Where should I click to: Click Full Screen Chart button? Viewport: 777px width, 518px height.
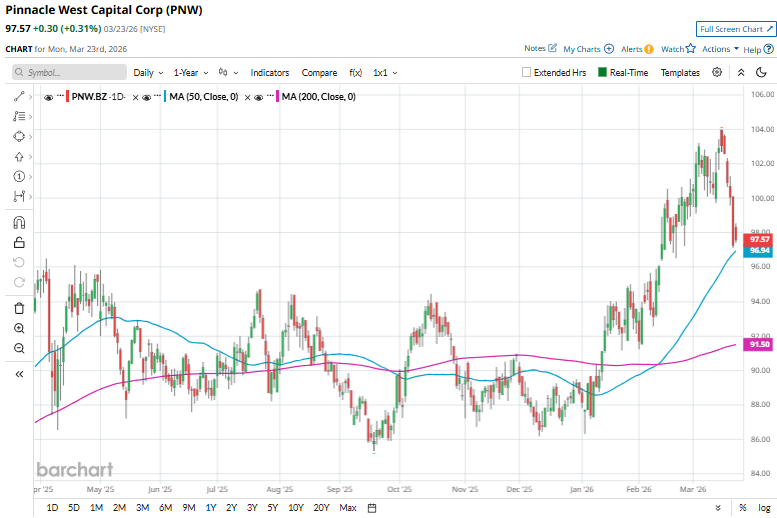(x=736, y=29)
